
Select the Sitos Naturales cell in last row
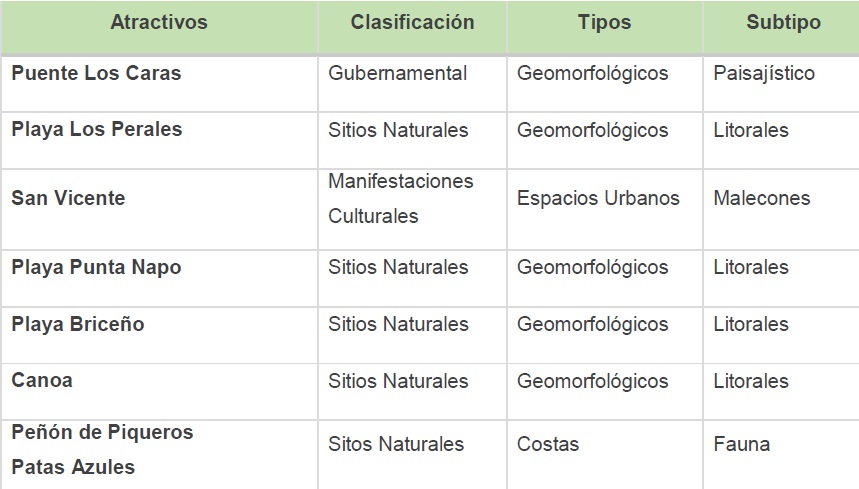pos(396,444)
